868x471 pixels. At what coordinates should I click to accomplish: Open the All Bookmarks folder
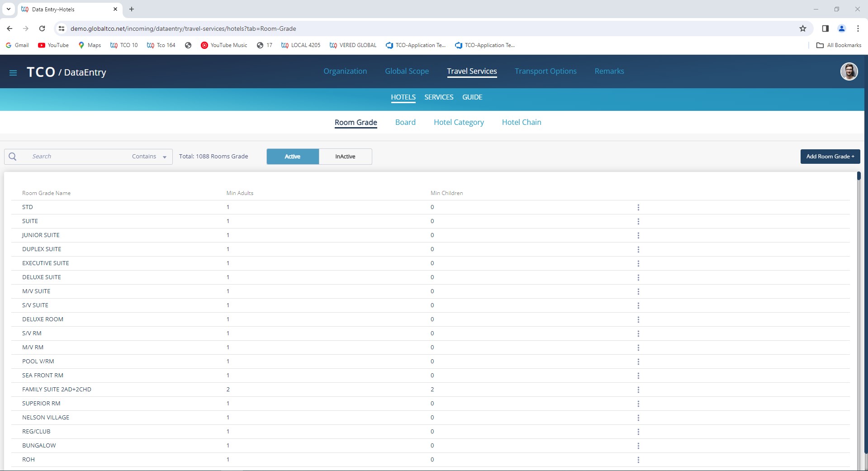coord(839,45)
